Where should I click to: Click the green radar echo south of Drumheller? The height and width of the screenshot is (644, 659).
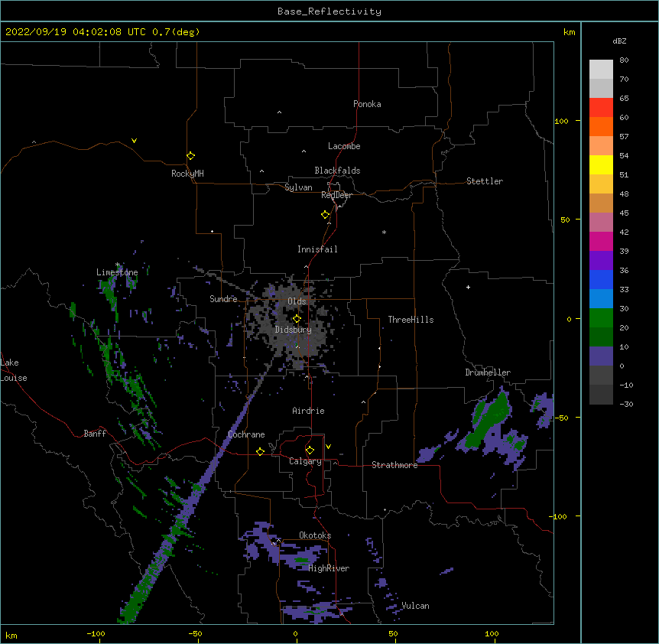click(x=489, y=421)
